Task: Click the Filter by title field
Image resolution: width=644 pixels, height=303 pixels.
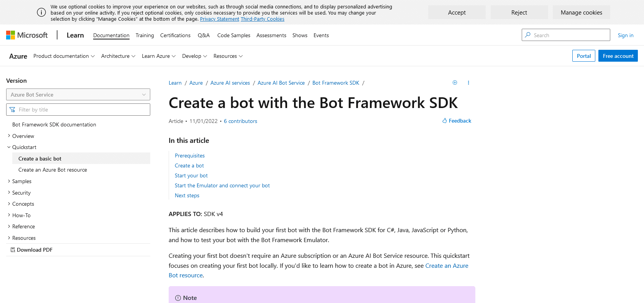Action: point(78,110)
